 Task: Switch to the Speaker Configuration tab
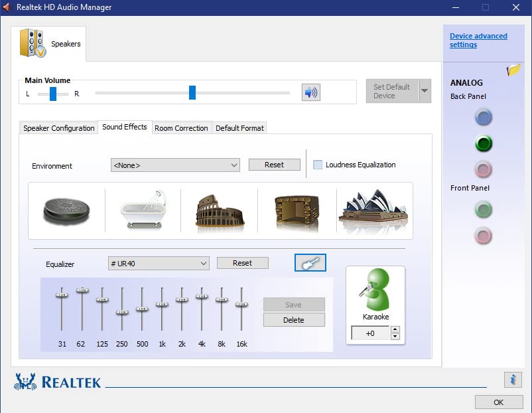(58, 128)
